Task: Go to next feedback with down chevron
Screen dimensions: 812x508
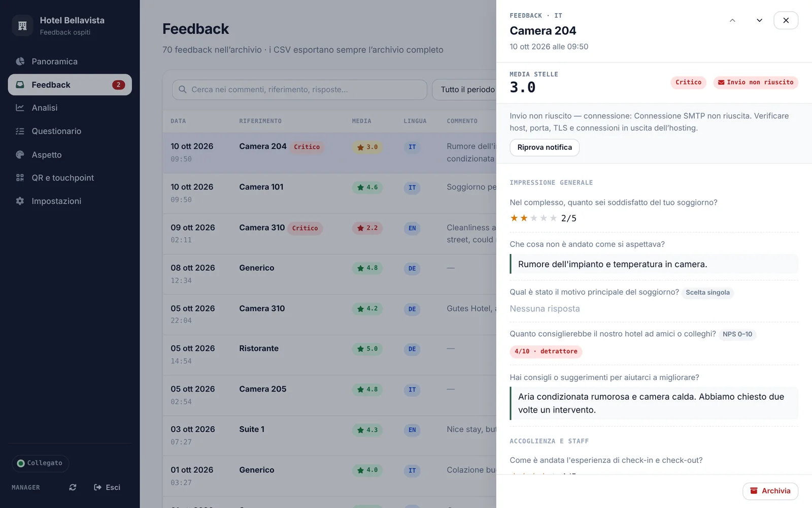Action: 759,20
